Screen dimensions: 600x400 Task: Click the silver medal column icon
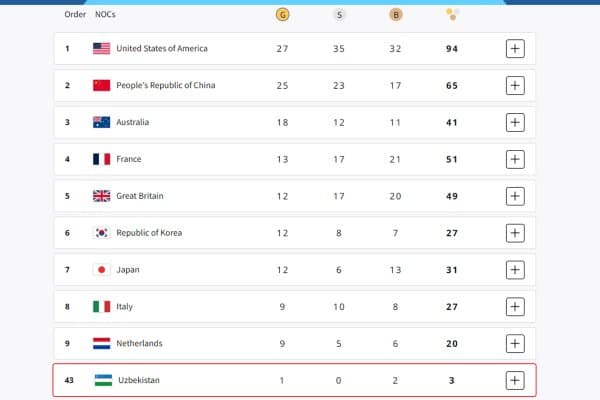coord(339,15)
